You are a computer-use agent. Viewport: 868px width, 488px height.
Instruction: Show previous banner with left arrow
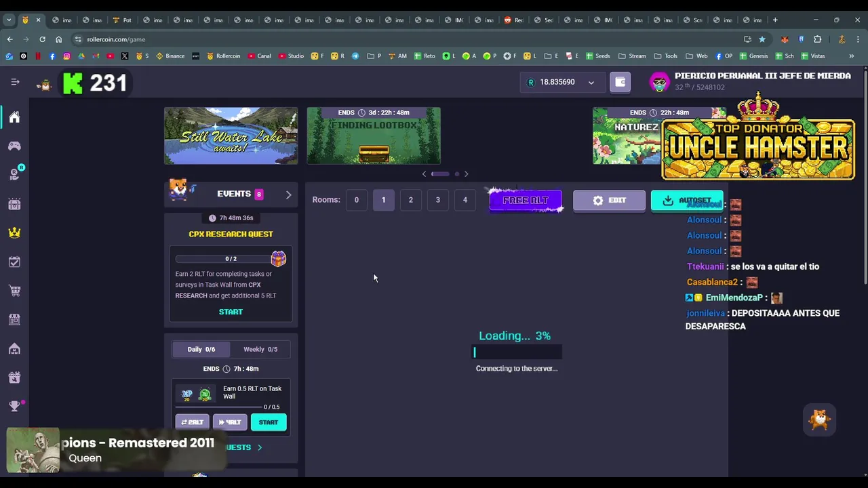(425, 174)
